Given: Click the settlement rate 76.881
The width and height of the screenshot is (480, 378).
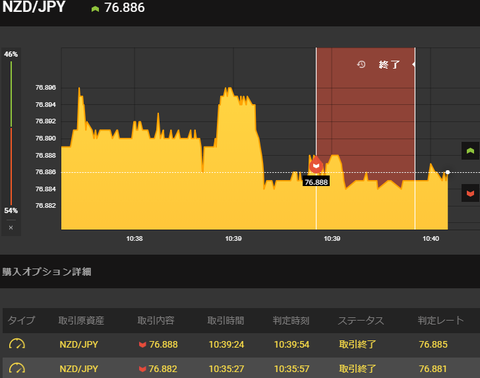Looking at the screenshot, I should click(x=433, y=369).
